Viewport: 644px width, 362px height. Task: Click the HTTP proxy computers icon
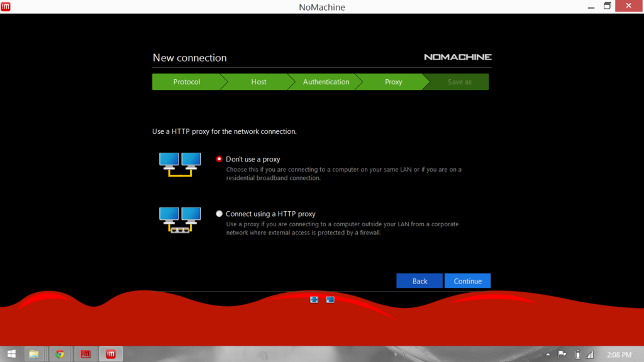[x=180, y=219]
